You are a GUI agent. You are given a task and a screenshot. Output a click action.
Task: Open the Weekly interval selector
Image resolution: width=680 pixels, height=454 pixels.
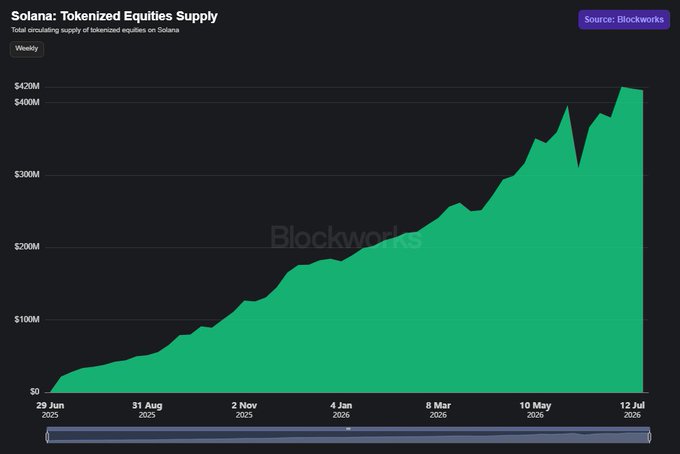point(26,49)
